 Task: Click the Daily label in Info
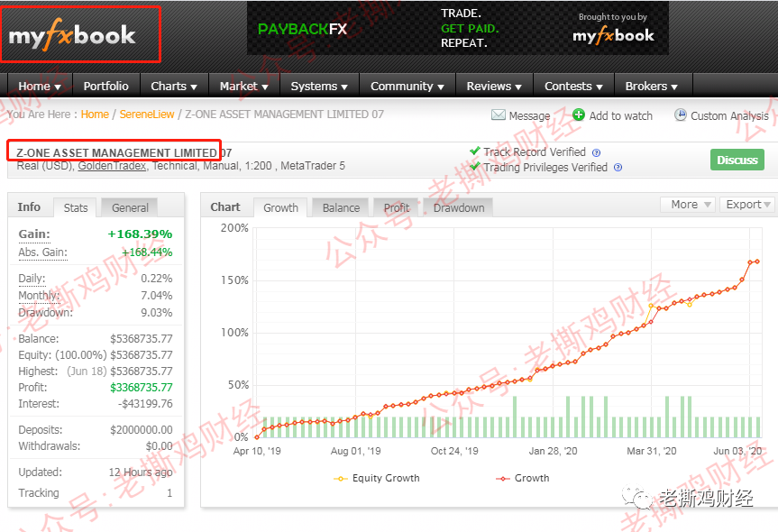click(x=32, y=279)
